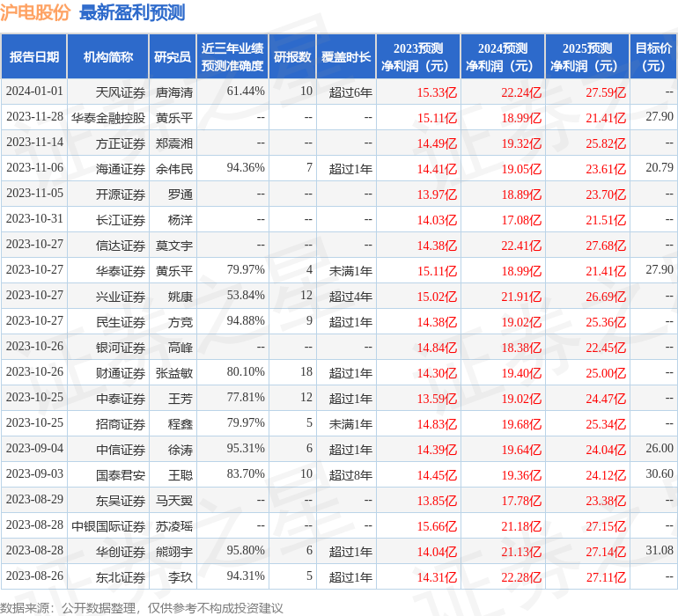Select 中银国际证券 institution cell
This screenshot has width=678, height=616.
coord(108,526)
